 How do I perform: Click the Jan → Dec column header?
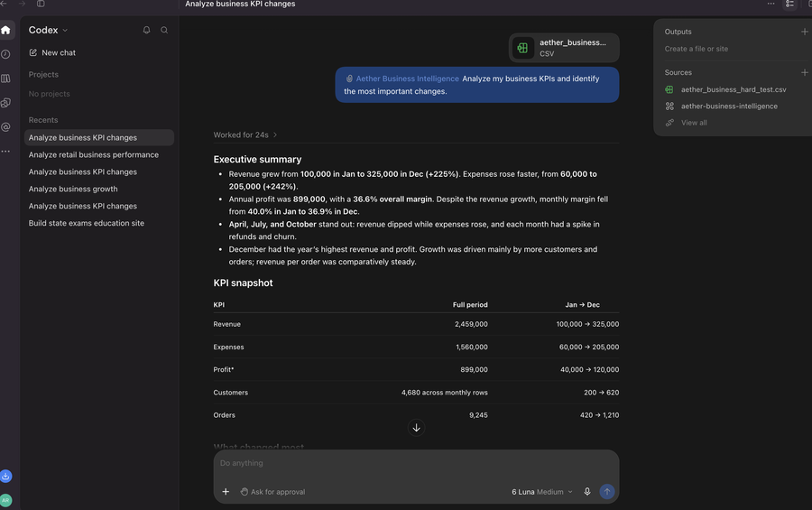pyautogui.click(x=582, y=305)
